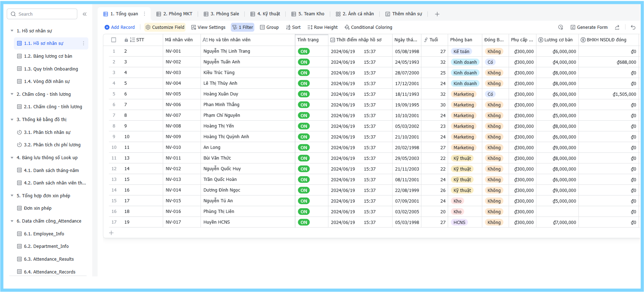Collapse 5. Tổng hợp đơn xin phép folder
Viewport: 644px width, 292px height.
tap(12, 196)
